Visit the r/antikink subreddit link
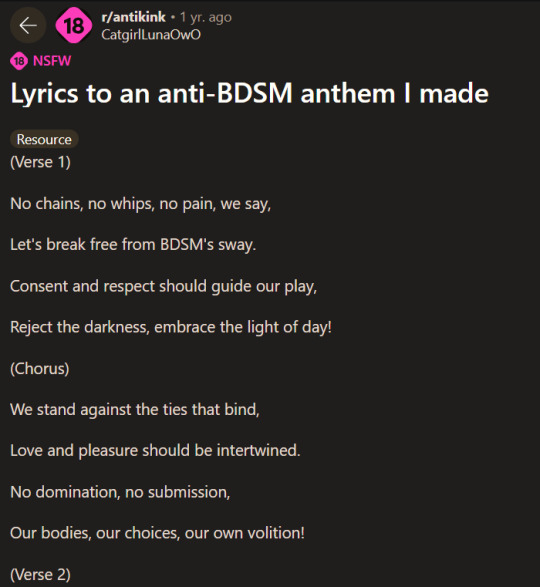540x587 pixels. pos(133,17)
